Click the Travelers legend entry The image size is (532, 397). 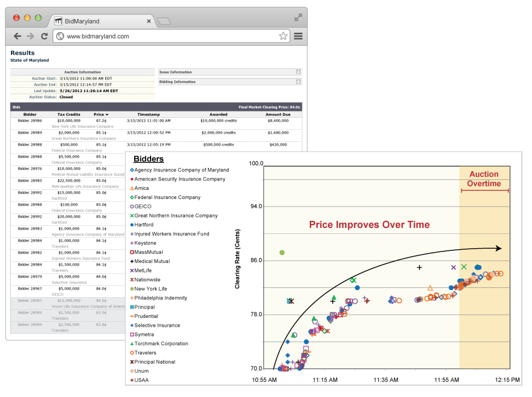[x=143, y=353]
